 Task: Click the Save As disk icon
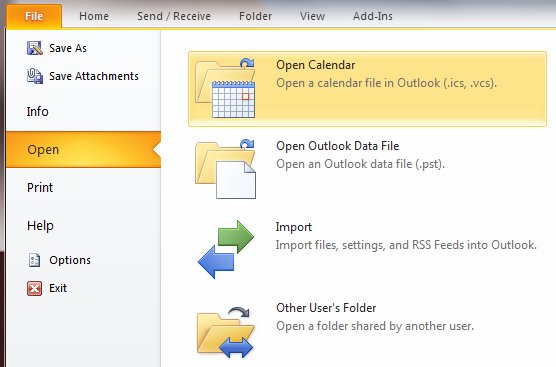(35, 48)
